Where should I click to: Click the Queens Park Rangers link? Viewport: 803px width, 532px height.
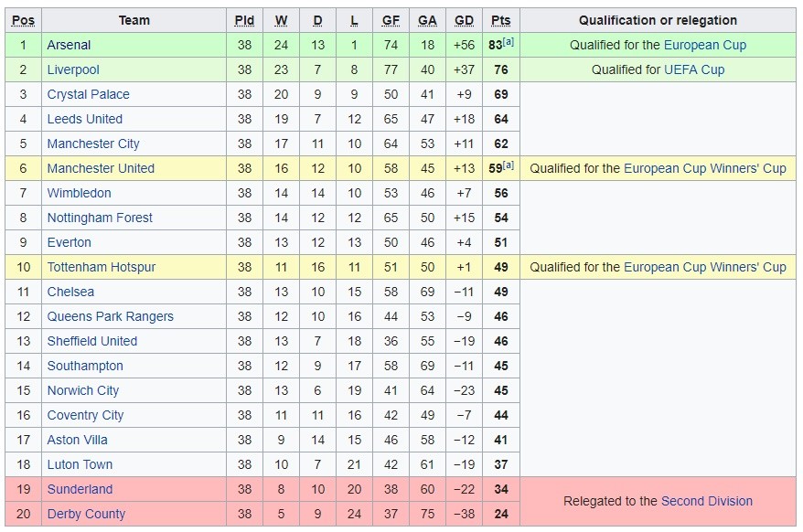(x=110, y=316)
